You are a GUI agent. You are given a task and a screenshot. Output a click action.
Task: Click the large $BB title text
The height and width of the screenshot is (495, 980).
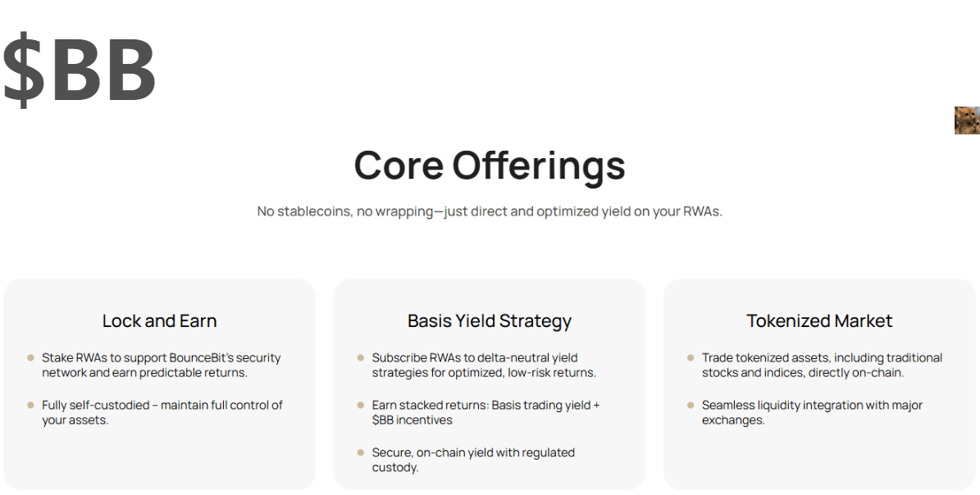coord(80,70)
